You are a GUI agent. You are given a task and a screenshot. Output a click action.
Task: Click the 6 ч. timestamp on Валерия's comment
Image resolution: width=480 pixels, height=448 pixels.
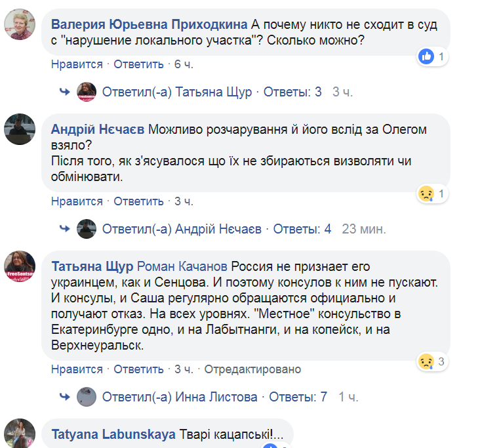(x=184, y=64)
